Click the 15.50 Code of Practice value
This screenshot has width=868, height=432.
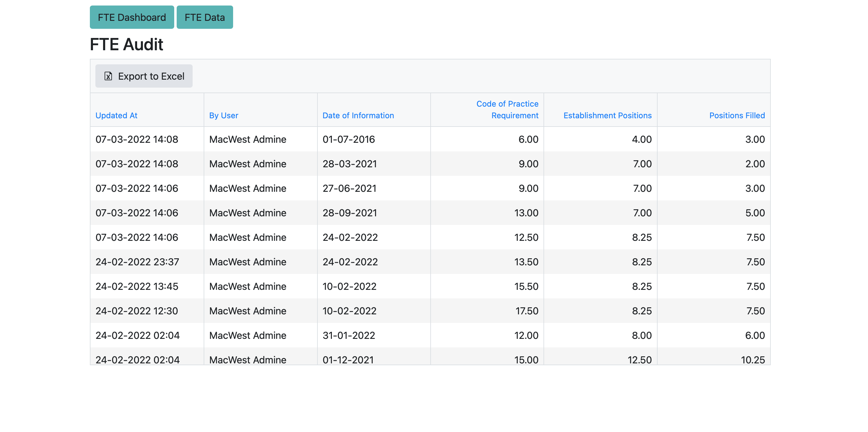[526, 286]
